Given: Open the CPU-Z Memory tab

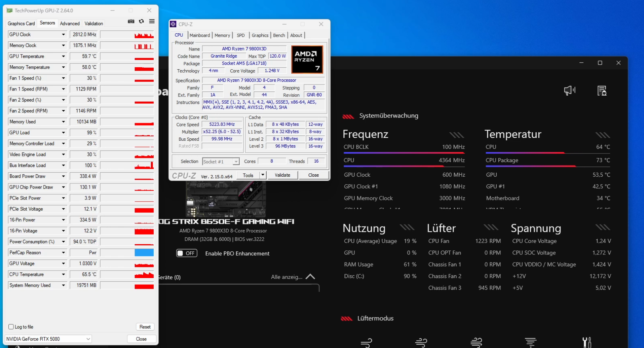Looking at the screenshot, I should 222,35.
